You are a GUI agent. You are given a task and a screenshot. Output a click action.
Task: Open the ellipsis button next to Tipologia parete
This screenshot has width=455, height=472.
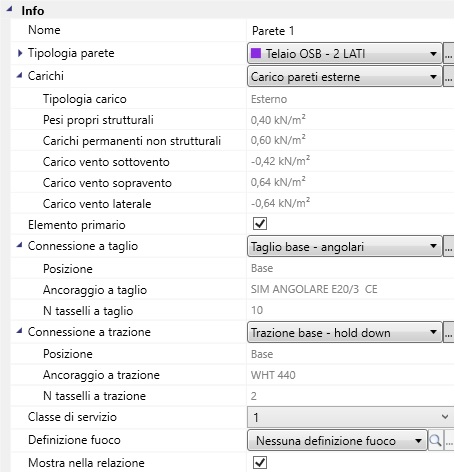[449, 53]
